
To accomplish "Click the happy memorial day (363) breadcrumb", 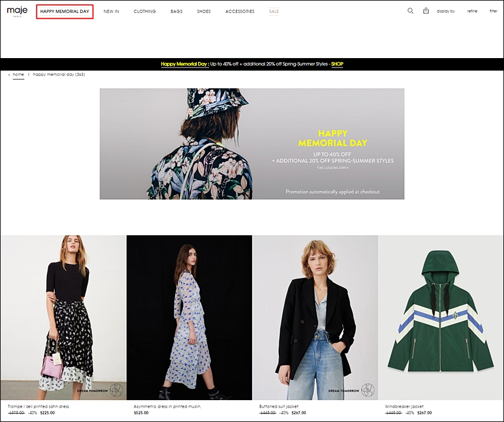I will pyautogui.click(x=59, y=75).
